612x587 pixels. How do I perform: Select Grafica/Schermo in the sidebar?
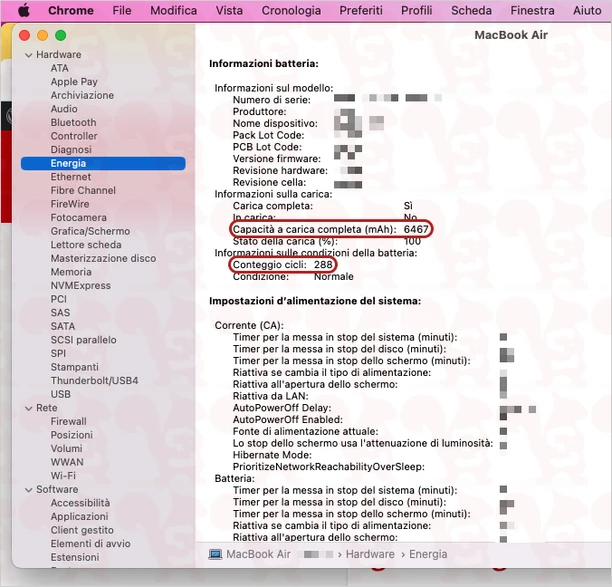tap(90, 231)
